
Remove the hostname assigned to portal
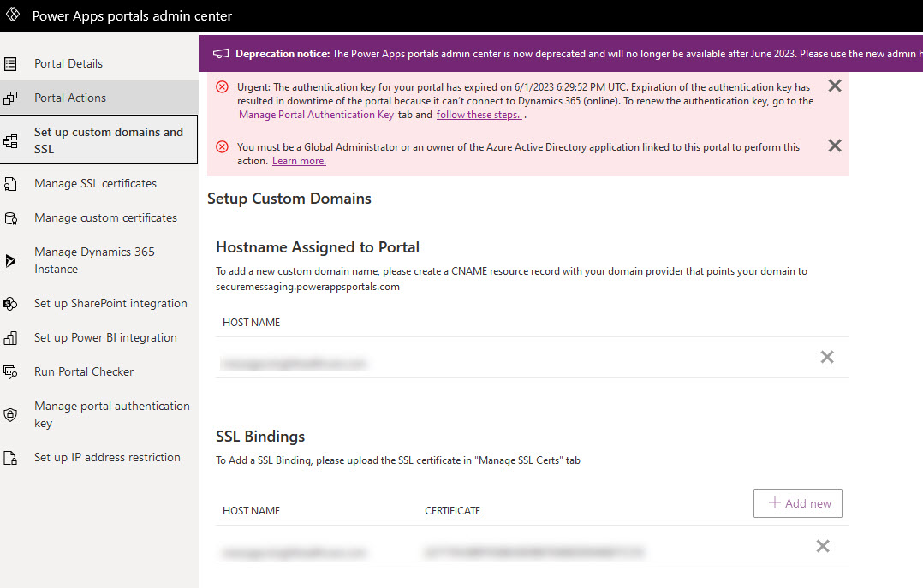click(x=827, y=357)
